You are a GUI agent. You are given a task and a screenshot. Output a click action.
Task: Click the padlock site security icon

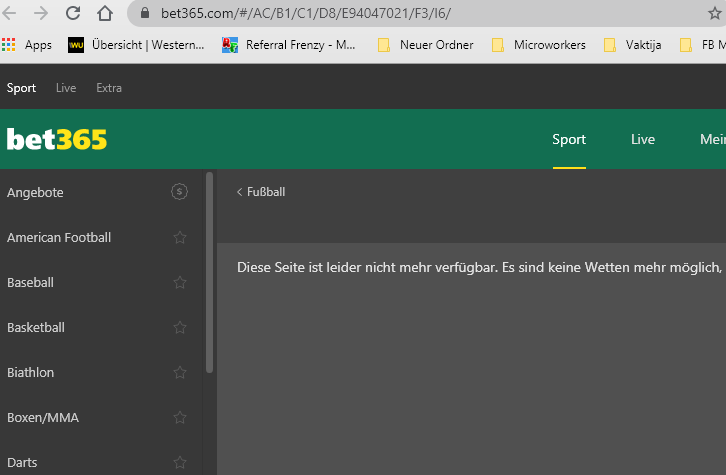pyautogui.click(x=145, y=13)
